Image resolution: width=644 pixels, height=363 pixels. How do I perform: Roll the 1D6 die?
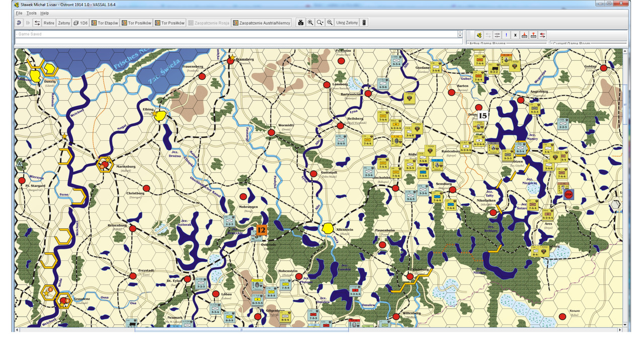(80, 23)
